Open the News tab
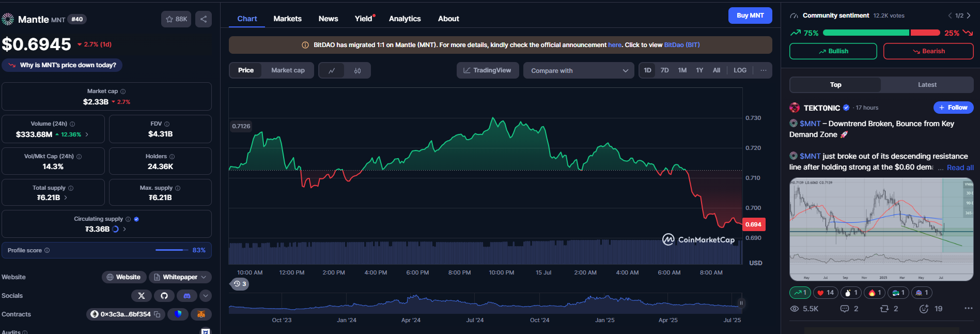This screenshot has width=980, height=334. [x=328, y=19]
